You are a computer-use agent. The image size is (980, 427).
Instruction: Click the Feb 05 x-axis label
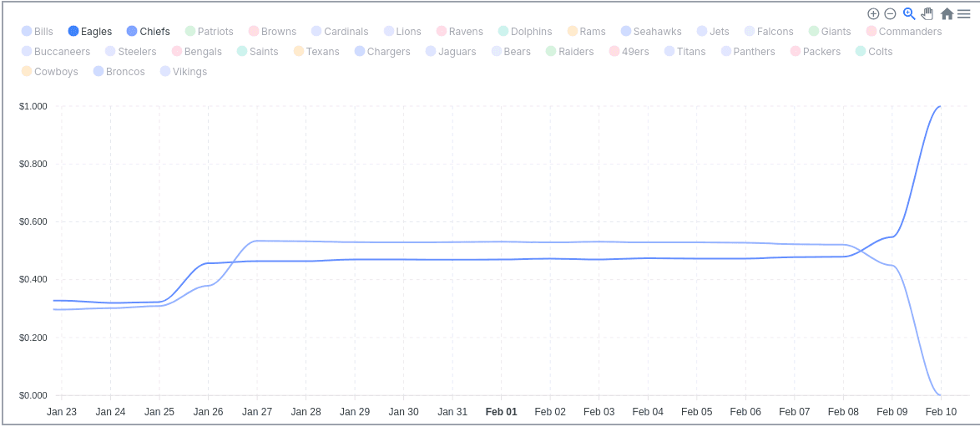696,412
